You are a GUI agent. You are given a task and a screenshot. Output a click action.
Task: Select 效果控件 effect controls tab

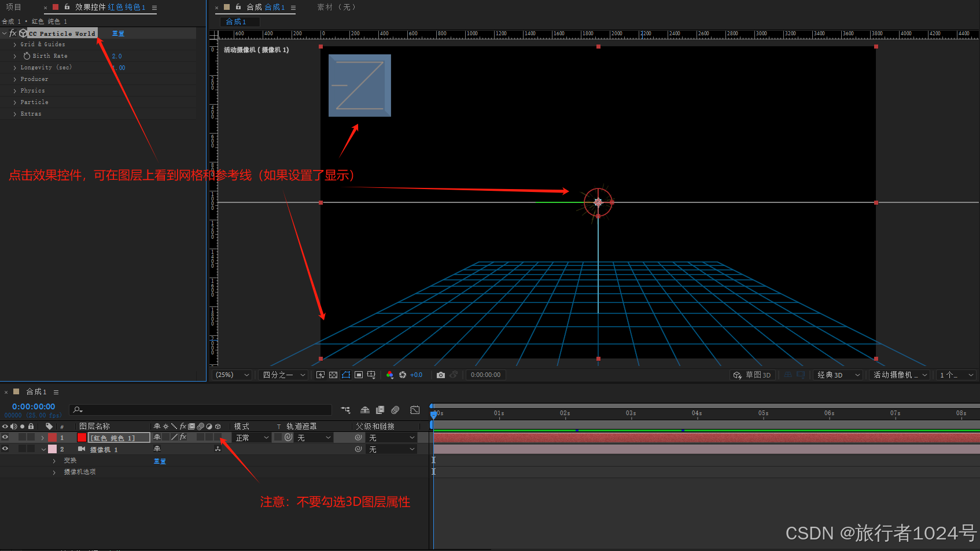110,7
